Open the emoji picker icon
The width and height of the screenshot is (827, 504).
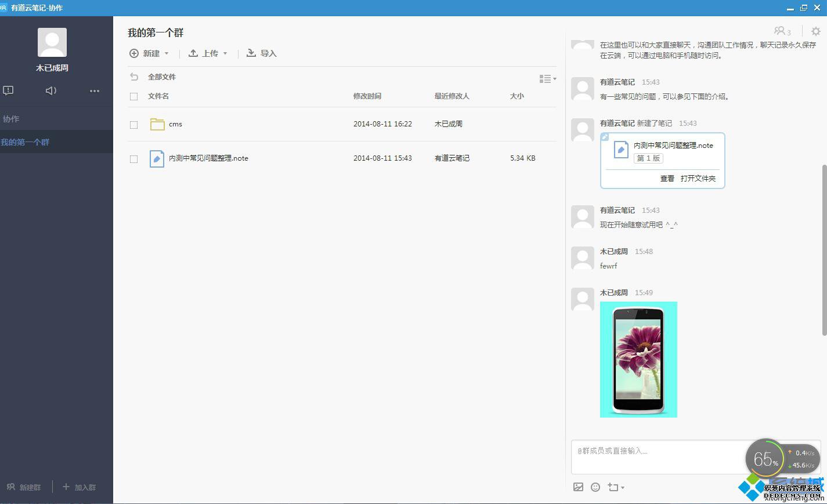coord(595,487)
